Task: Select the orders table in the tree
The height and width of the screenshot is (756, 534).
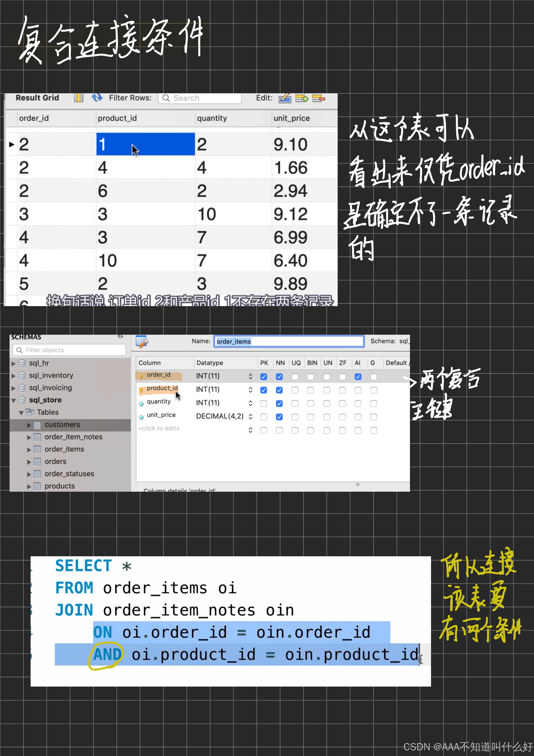Action: coord(55,462)
